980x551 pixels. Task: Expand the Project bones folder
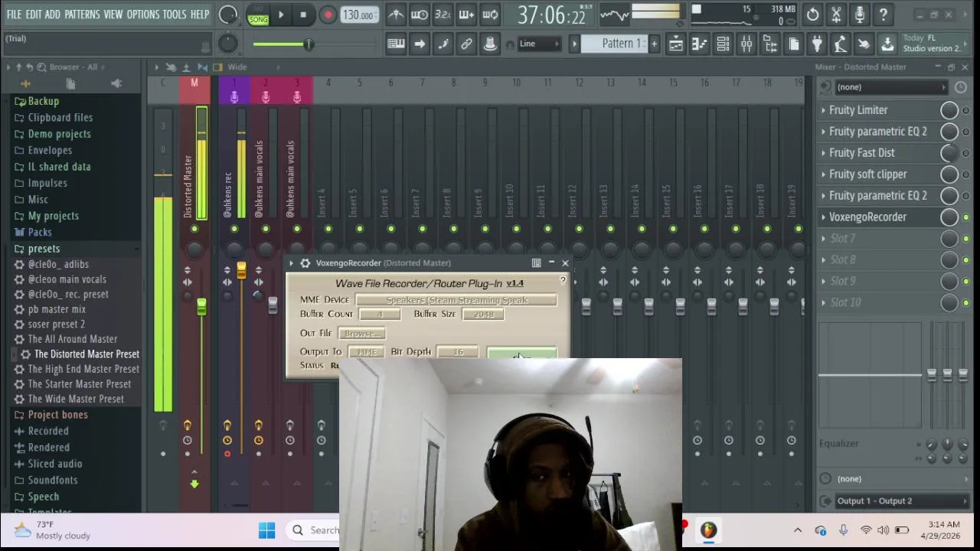[57, 415]
